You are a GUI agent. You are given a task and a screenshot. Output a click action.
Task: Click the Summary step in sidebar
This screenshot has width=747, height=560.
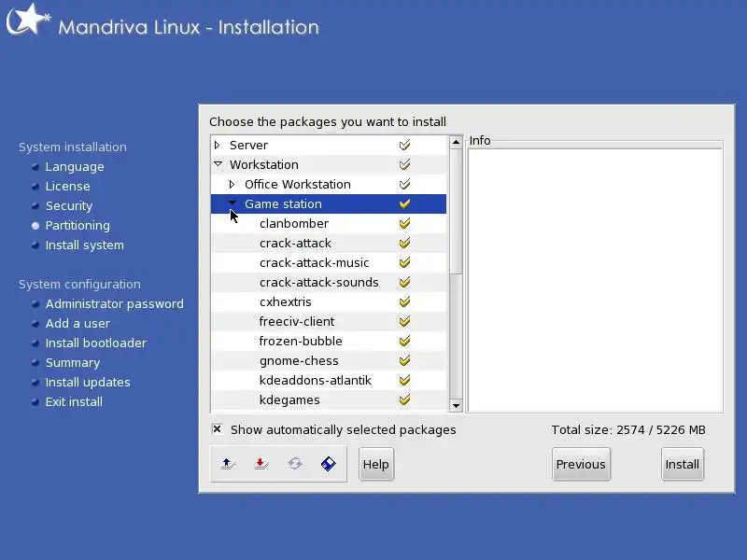[73, 363]
